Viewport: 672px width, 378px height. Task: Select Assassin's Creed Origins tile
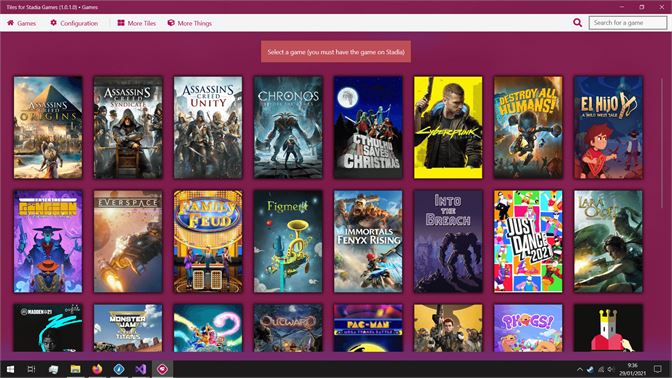tap(48, 127)
